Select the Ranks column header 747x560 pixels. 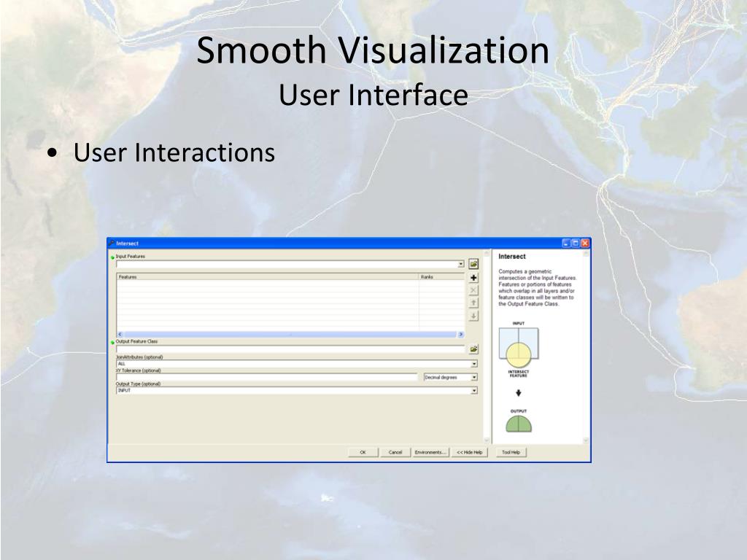point(441,277)
